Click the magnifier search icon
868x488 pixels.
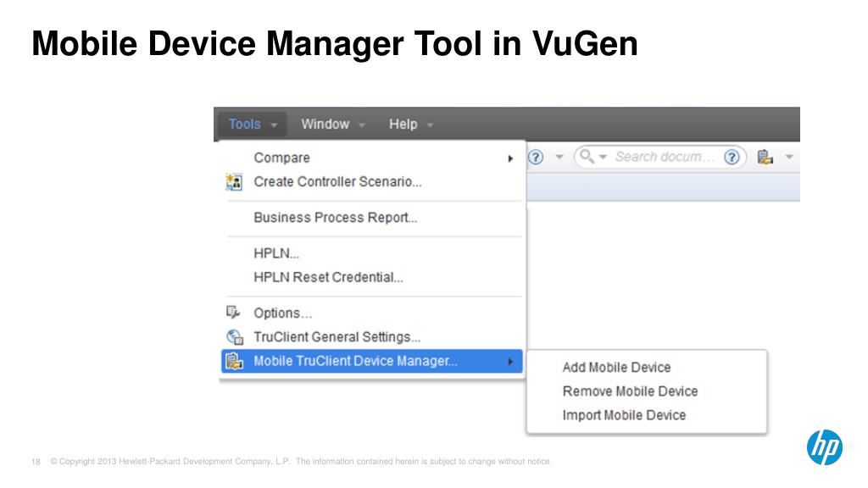tap(587, 157)
